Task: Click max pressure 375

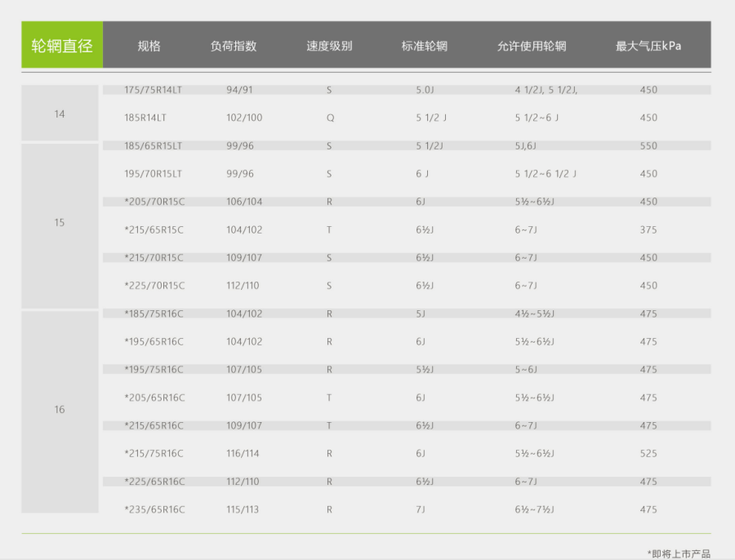Action: point(648,229)
